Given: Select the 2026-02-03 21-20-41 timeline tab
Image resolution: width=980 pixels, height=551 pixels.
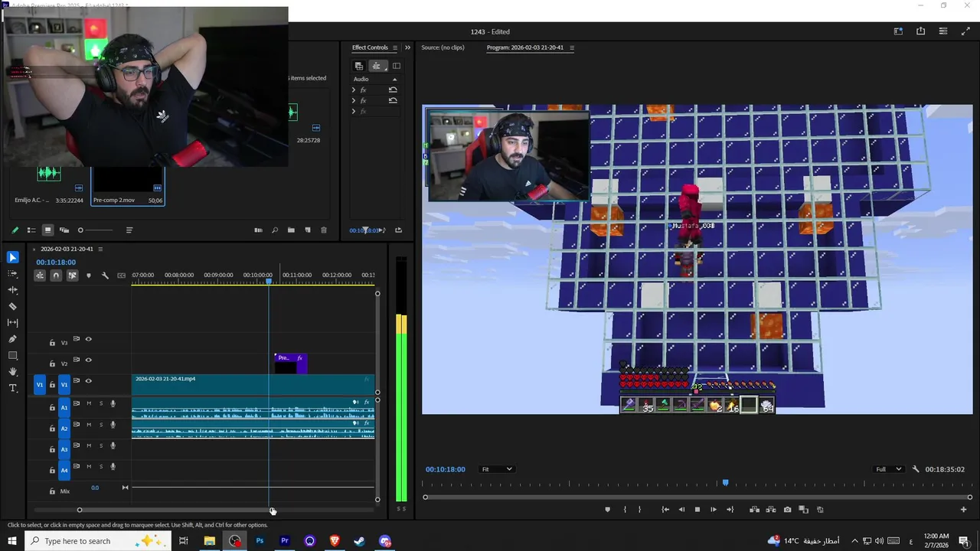Looking at the screenshot, I should point(67,249).
